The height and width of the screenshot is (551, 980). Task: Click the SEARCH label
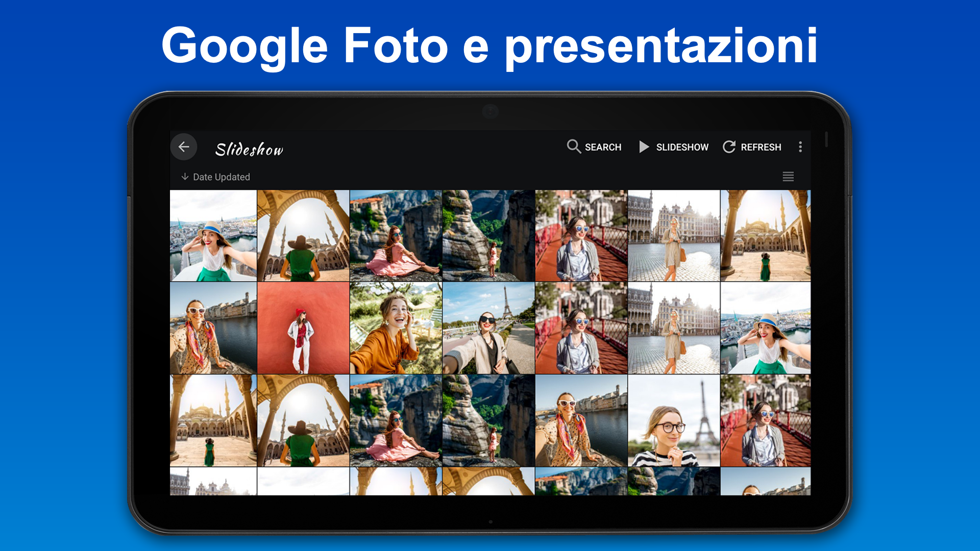click(603, 147)
